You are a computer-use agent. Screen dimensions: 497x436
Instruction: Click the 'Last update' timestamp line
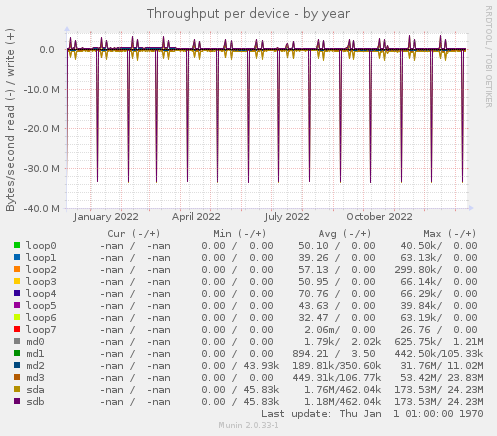(372, 414)
